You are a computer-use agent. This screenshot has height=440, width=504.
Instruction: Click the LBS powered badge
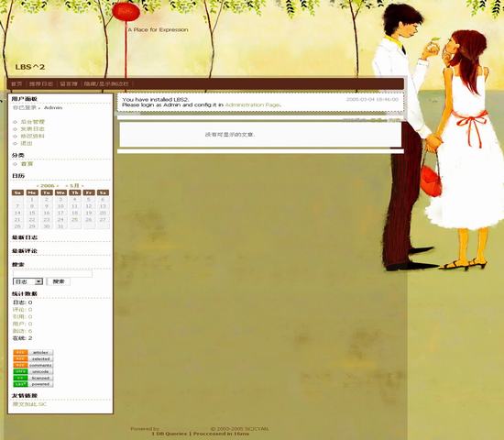(33, 384)
